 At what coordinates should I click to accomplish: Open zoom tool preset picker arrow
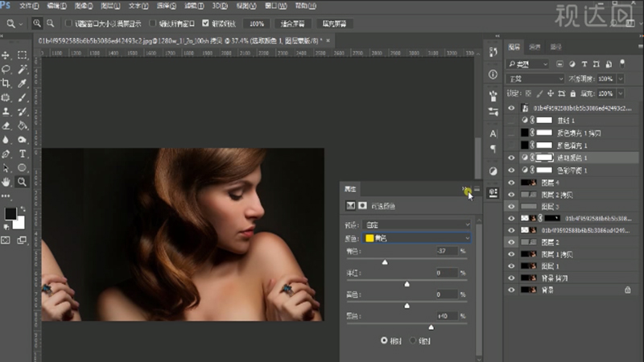[21, 24]
